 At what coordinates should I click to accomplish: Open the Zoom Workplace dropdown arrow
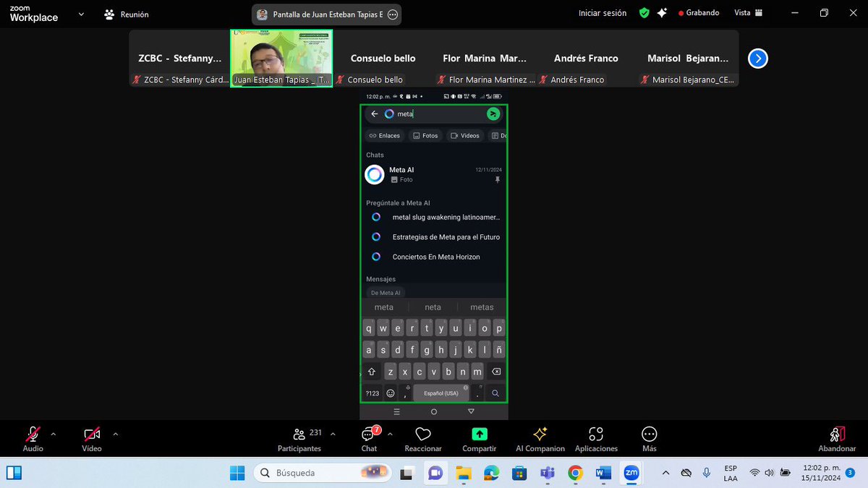point(80,14)
